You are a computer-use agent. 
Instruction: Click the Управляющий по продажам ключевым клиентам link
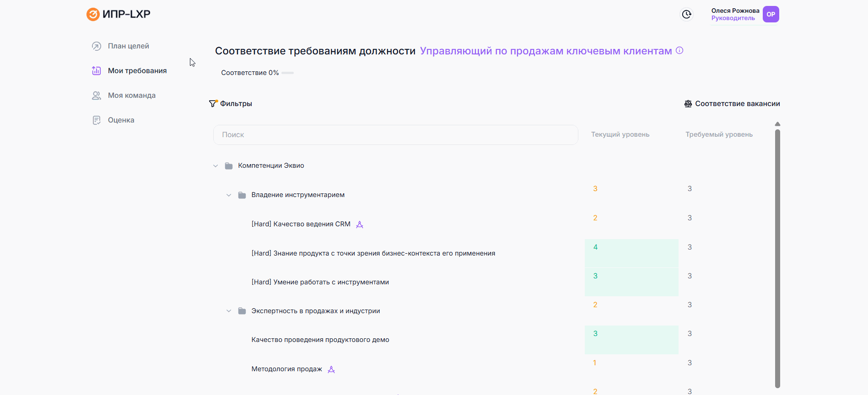click(545, 51)
